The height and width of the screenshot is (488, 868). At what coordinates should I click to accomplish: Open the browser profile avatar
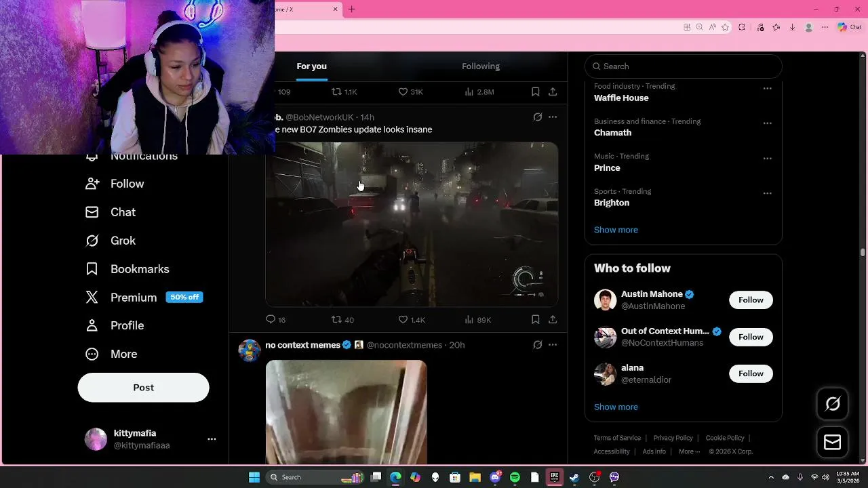coord(808,27)
